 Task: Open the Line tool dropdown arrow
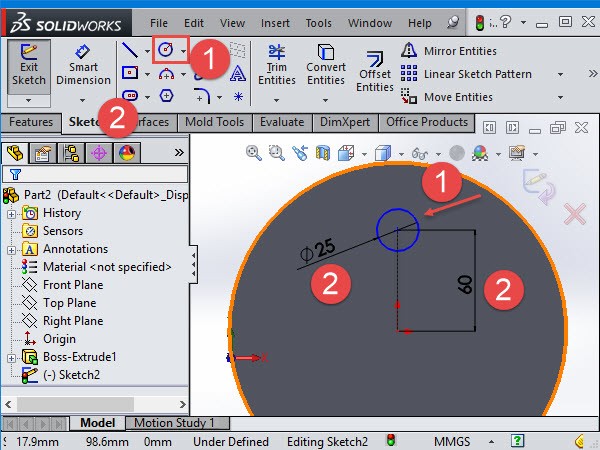point(147,51)
